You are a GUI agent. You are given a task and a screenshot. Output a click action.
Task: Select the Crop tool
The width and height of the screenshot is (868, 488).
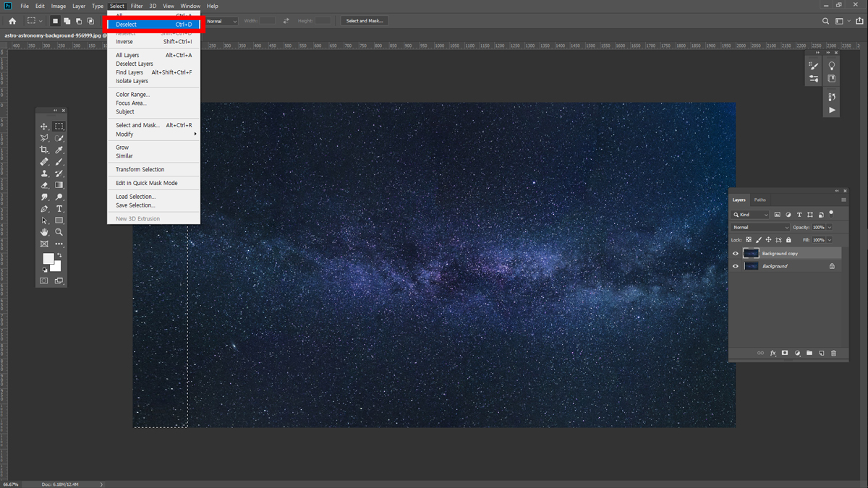44,150
